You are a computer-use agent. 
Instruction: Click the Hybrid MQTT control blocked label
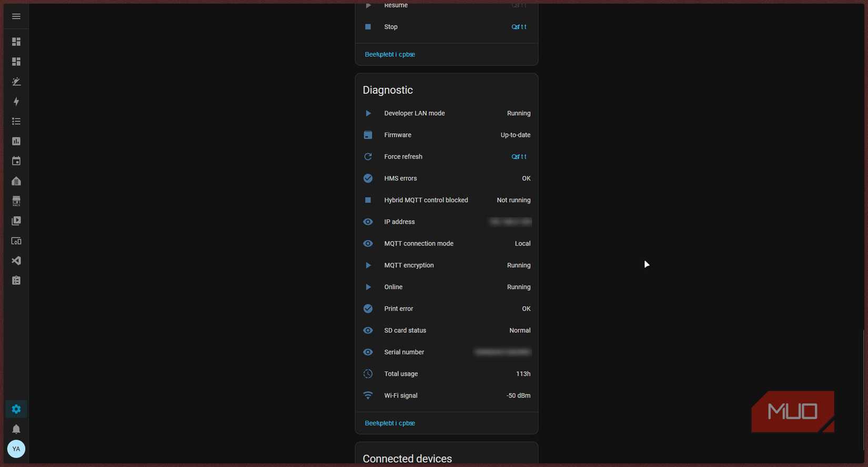[x=426, y=200]
